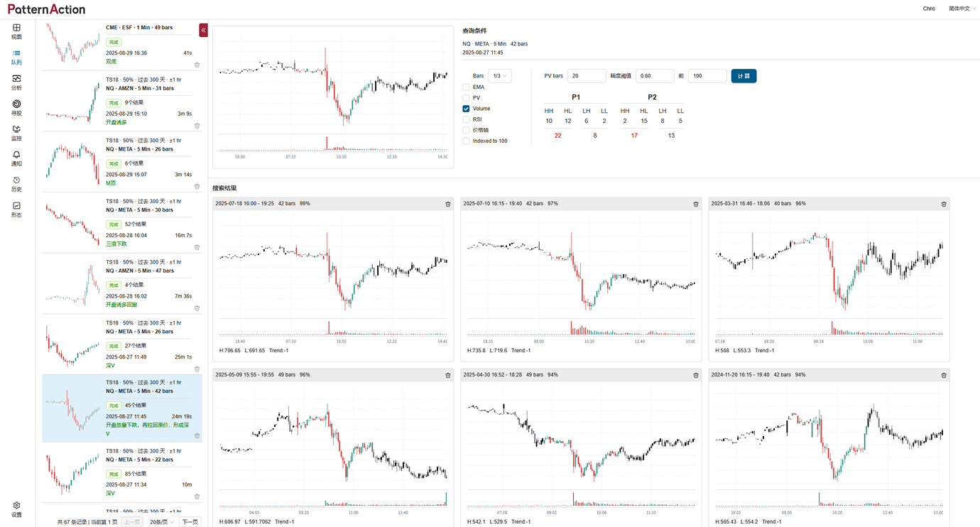980x527 pixels.
Task: Open the 分析 (Analysis) sidebar section
Action: pos(16,82)
